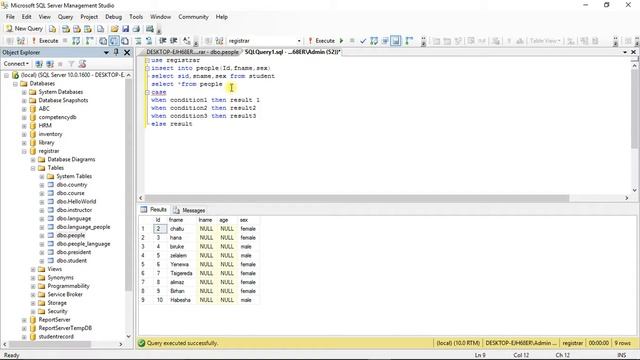Expand the competencydb database node
Image resolution: width=640 pixels, height=360 pixels.
(24, 118)
